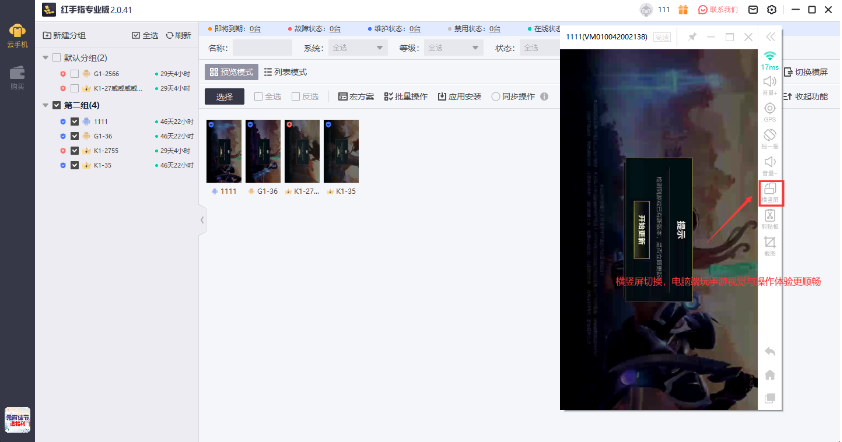Switch to 列表模式 list view
This screenshot has width=842, height=442.
pos(285,72)
